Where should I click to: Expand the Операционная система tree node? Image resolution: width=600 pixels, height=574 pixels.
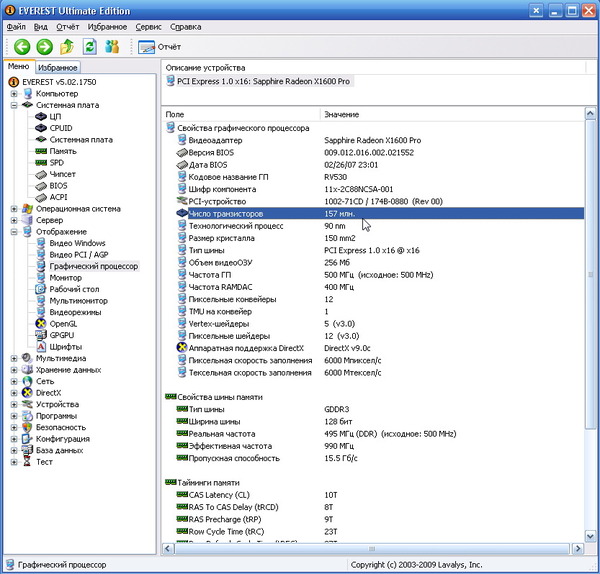(14, 209)
